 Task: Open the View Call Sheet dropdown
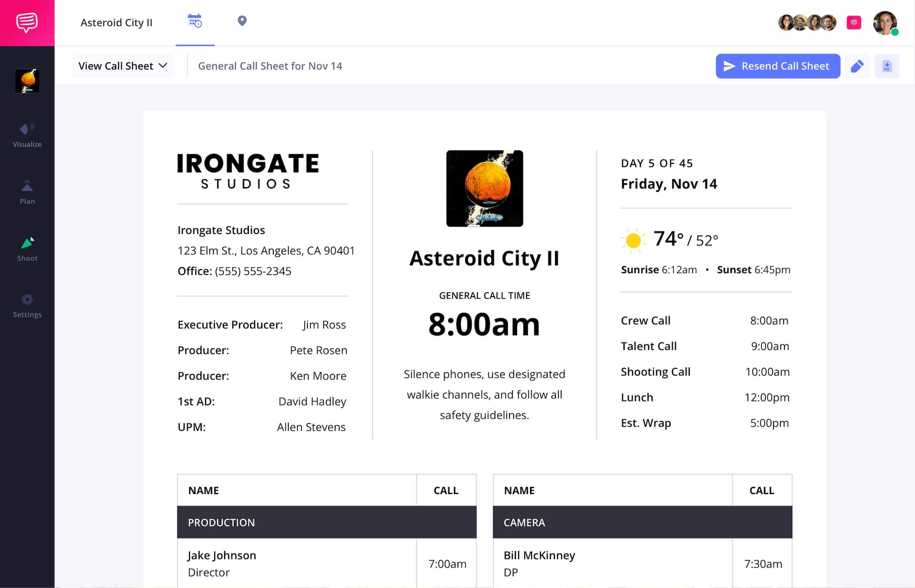[122, 65]
